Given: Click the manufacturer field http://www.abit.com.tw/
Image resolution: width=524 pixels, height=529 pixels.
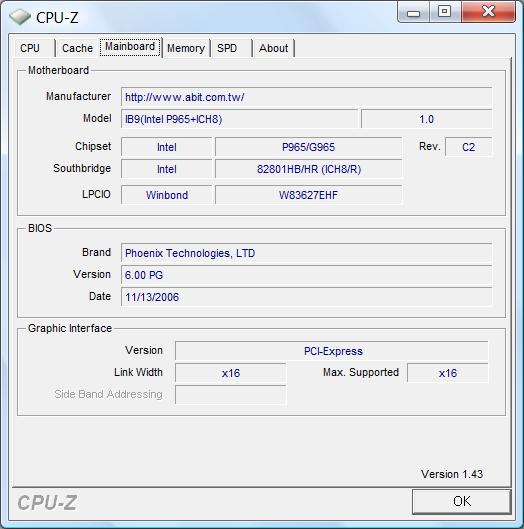Looking at the screenshot, I should pos(306,97).
